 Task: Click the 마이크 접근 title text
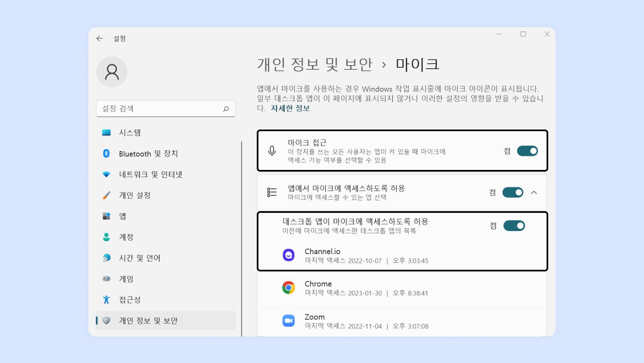307,143
